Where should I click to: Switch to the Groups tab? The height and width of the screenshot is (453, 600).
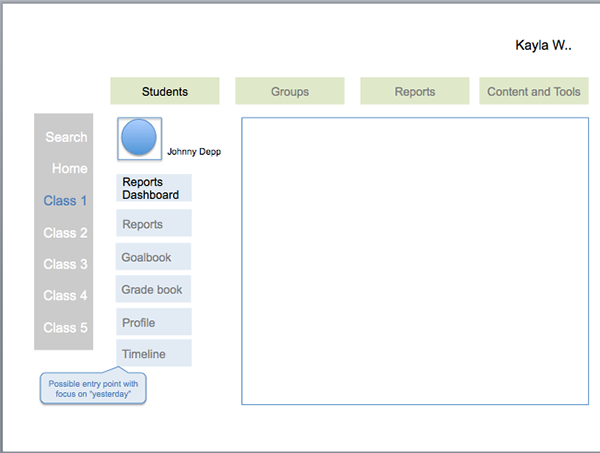click(290, 91)
